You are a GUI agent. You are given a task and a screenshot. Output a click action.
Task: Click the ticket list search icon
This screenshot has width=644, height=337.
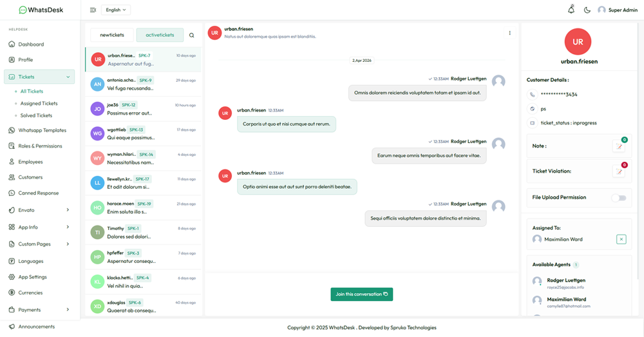pos(191,35)
